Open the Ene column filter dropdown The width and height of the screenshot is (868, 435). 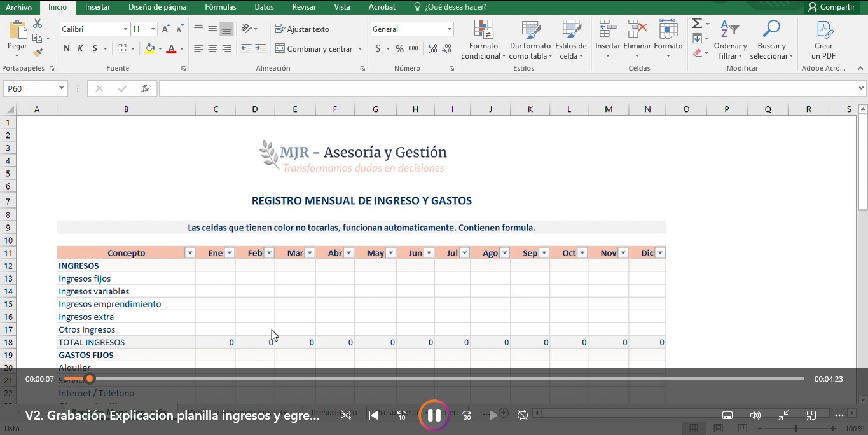pyautogui.click(x=230, y=253)
